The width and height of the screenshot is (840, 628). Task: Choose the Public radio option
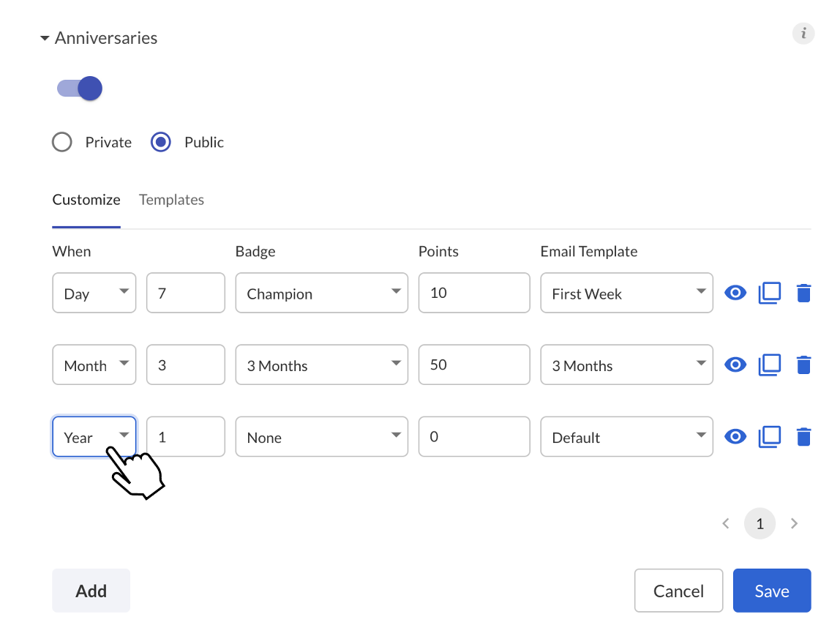click(x=161, y=142)
